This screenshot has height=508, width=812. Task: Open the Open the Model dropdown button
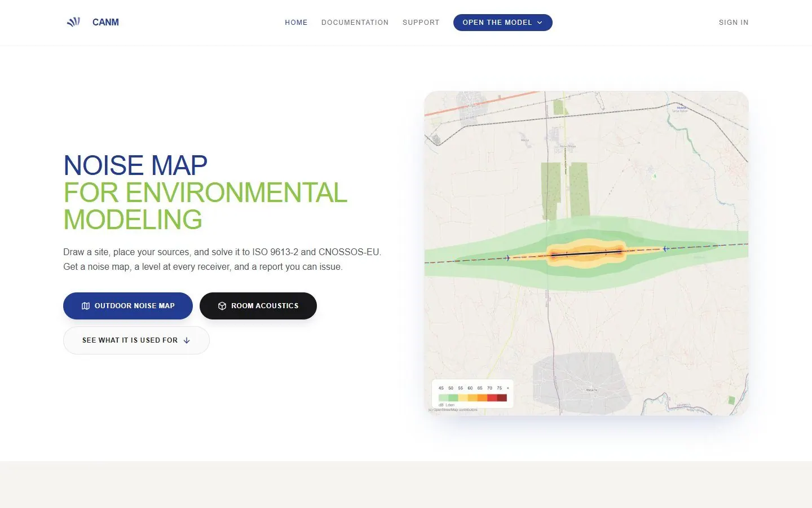503,23
